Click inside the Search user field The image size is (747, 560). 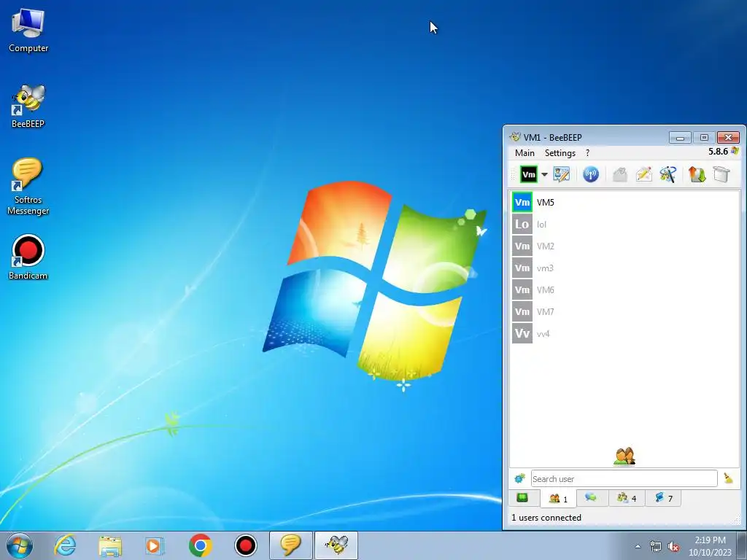click(624, 478)
